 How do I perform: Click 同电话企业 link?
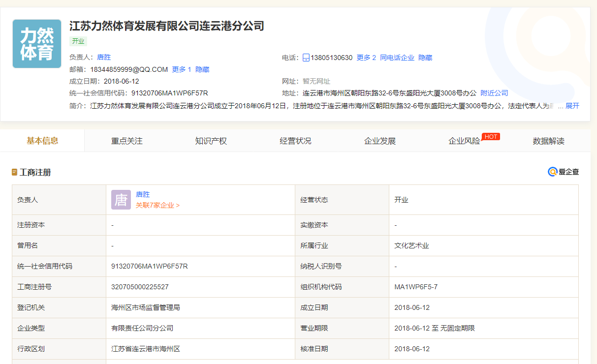tap(397, 58)
